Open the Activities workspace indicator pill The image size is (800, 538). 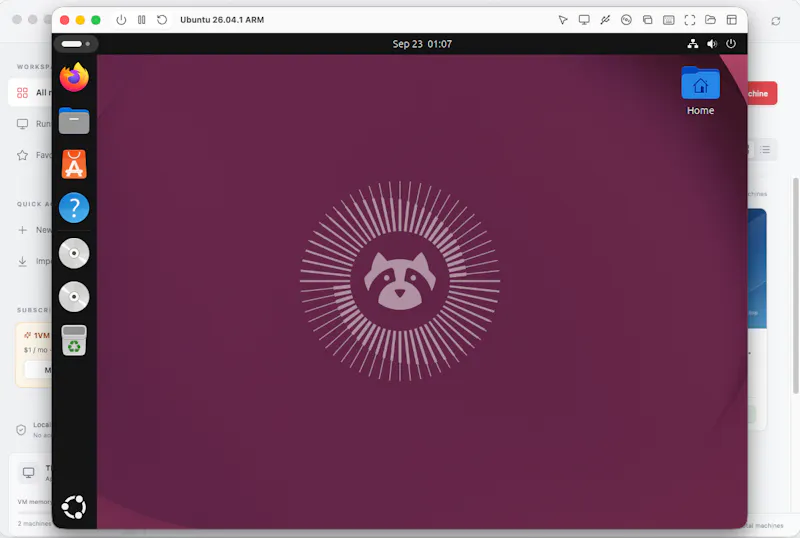click(76, 44)
